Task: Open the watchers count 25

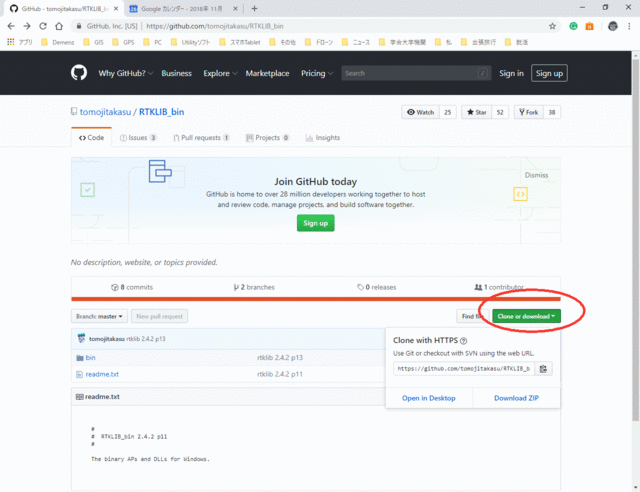Action: pos(448,112)
